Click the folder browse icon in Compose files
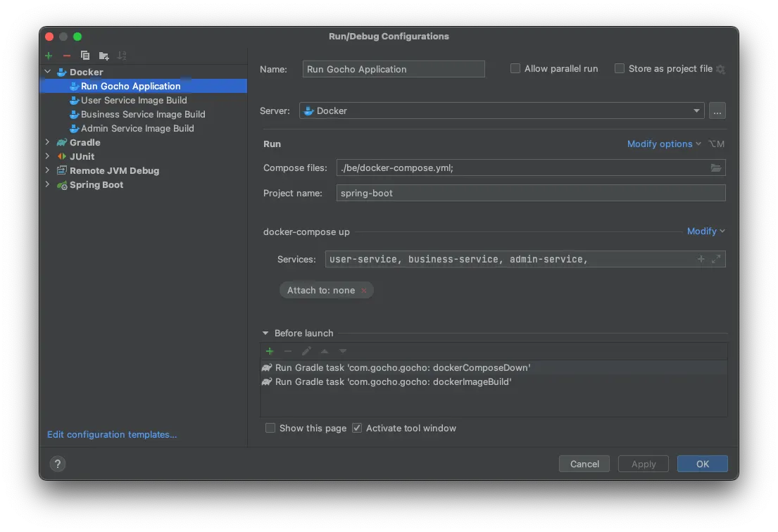This screenshot has width=778, height=532. coord(715,167)
